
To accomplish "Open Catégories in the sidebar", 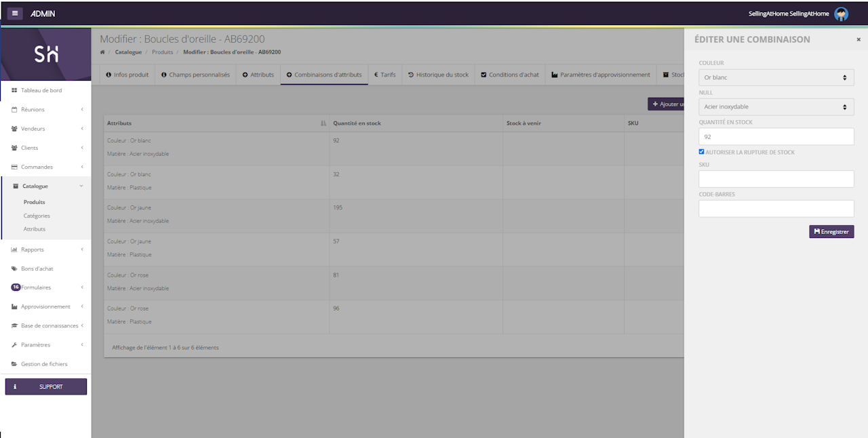I will [x=37, y=216].
